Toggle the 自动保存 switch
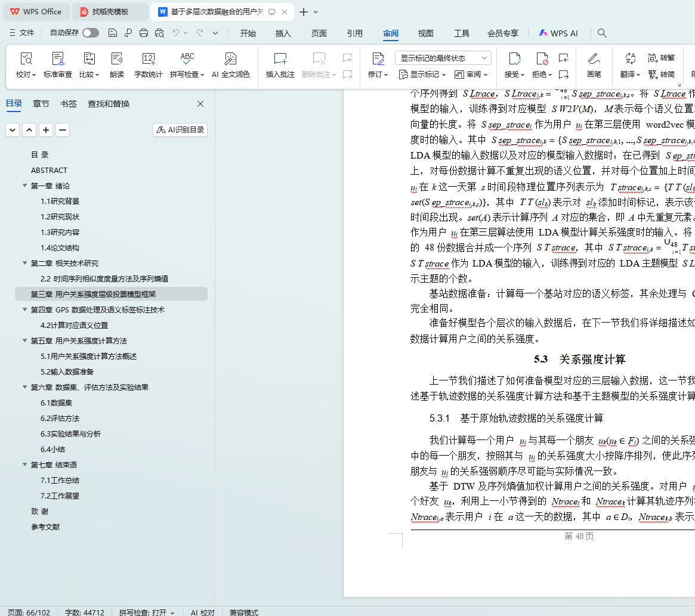Screen dimensions: 695x616 pyautogui.click(x=91, y=33)
